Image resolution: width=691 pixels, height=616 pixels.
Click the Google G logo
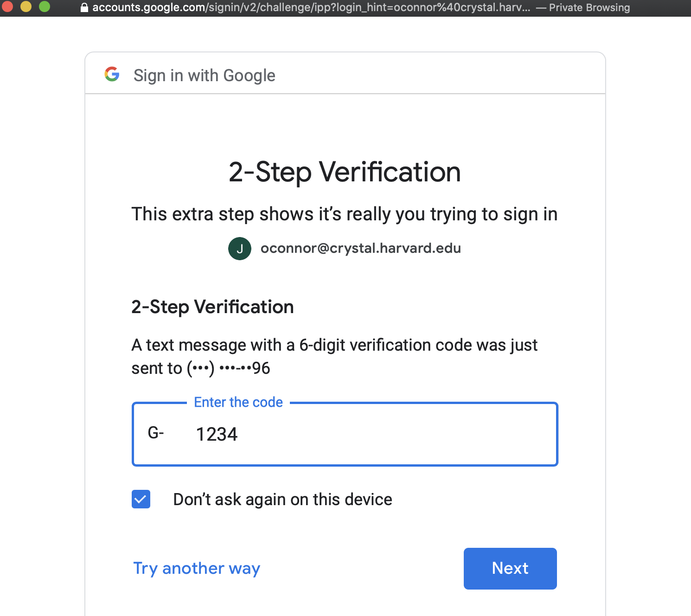[112, 74]
